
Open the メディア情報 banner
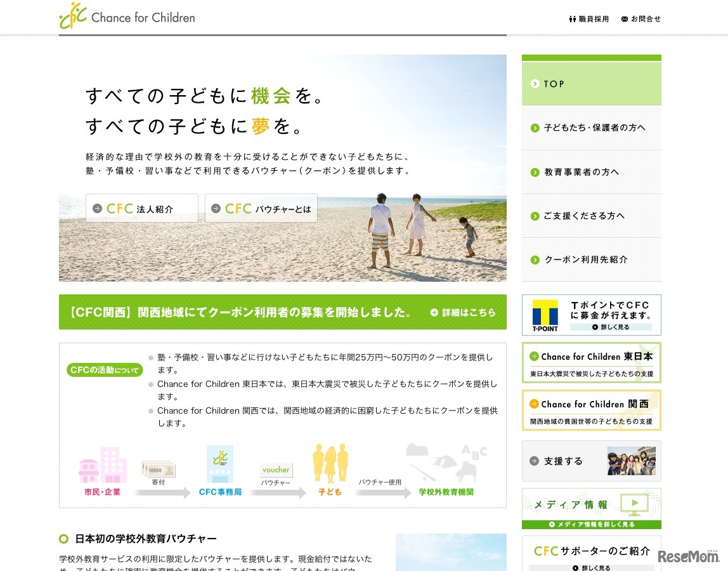coord(592,508)
